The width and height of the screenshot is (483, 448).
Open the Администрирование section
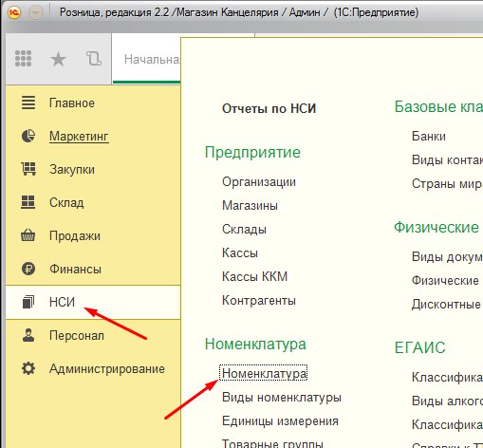tap(107, 369)
